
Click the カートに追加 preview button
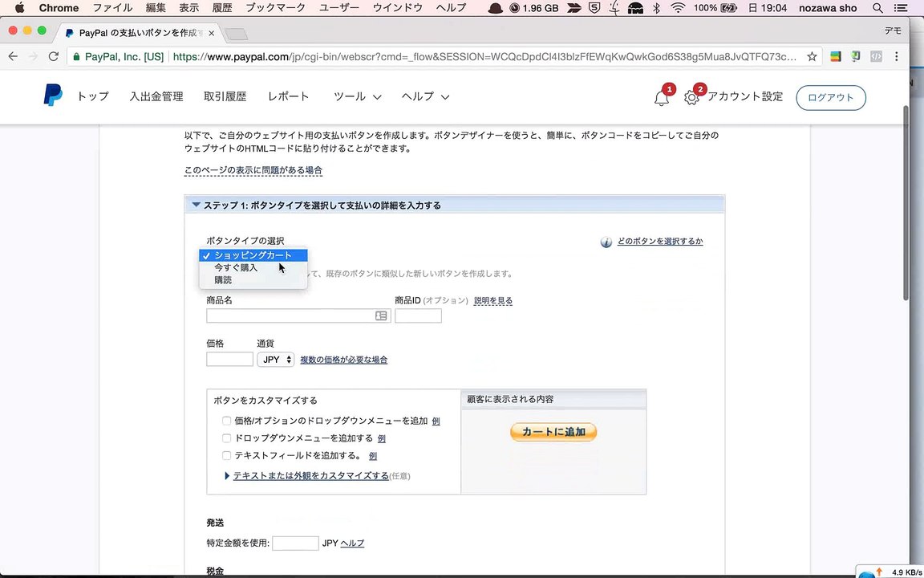click(x=553, y=432)
